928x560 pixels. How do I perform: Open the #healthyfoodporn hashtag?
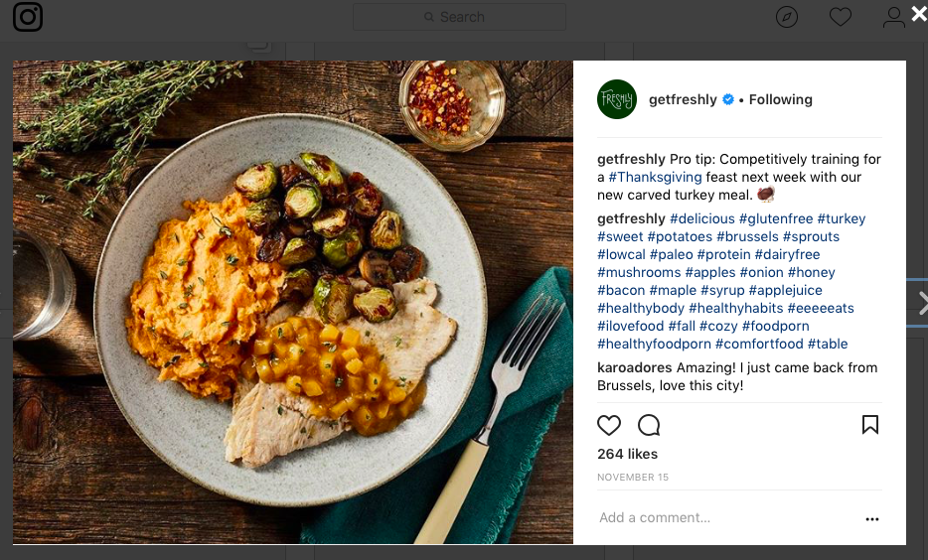click(654, 344)
